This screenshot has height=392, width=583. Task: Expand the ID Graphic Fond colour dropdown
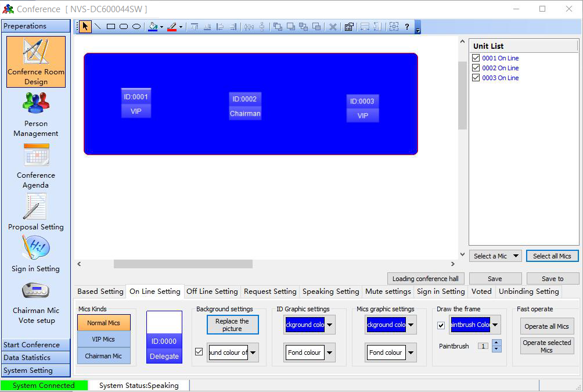click(x=329, y=353)
